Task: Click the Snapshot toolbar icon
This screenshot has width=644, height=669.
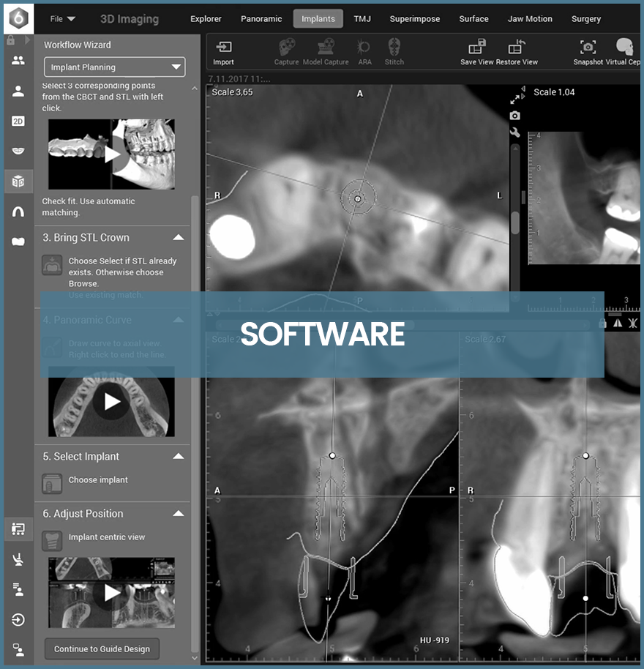Action: pyautogui.click(x=588, y=52)
